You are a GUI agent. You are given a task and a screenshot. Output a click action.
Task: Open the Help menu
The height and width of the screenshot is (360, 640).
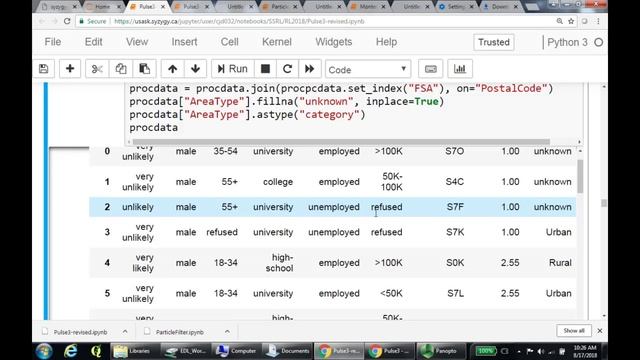click(386, 42)
